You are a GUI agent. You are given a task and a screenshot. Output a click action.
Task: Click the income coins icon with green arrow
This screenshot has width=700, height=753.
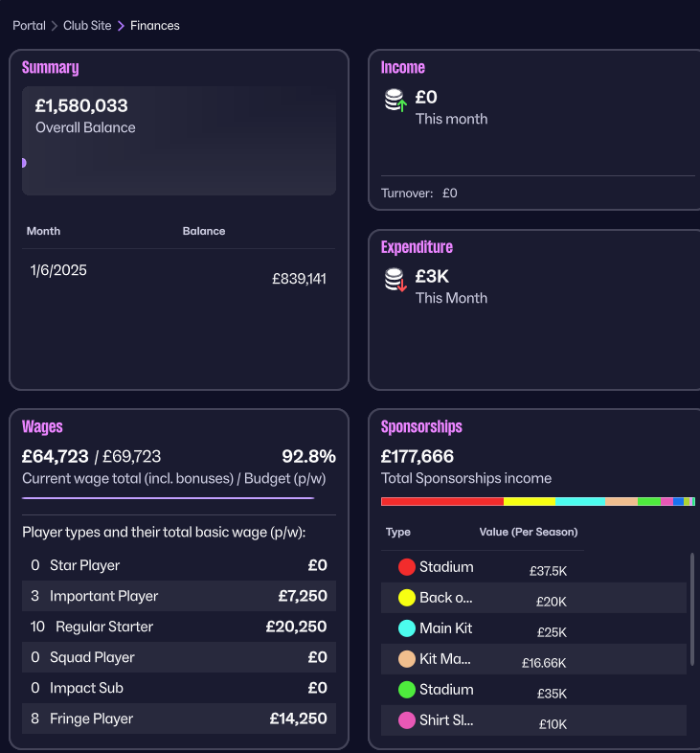395,101
